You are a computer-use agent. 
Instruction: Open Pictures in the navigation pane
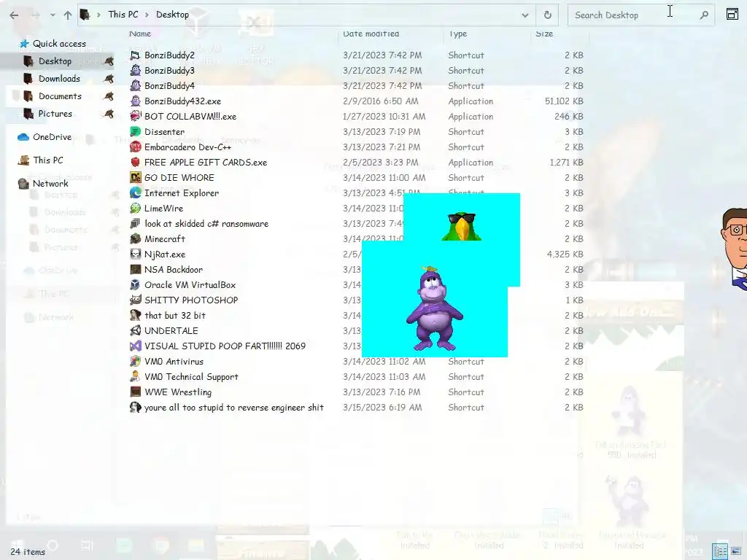click(x=55, y=114)
